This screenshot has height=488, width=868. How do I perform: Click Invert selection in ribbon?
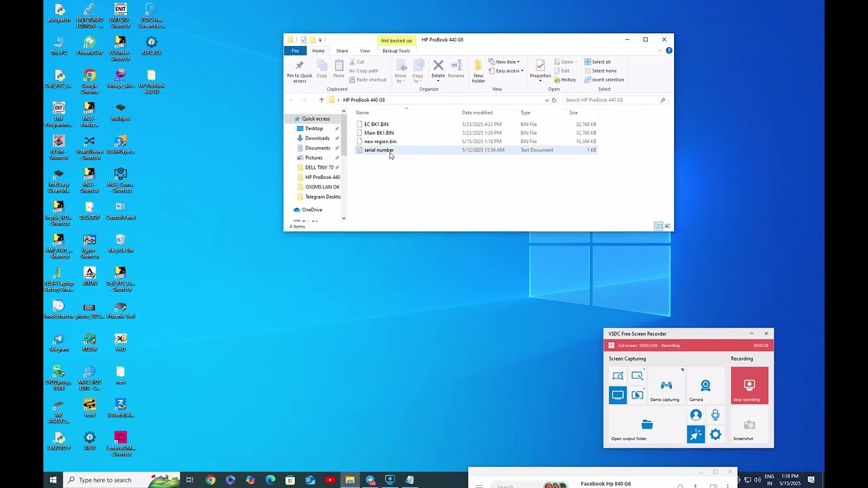[x=604, y=79]
